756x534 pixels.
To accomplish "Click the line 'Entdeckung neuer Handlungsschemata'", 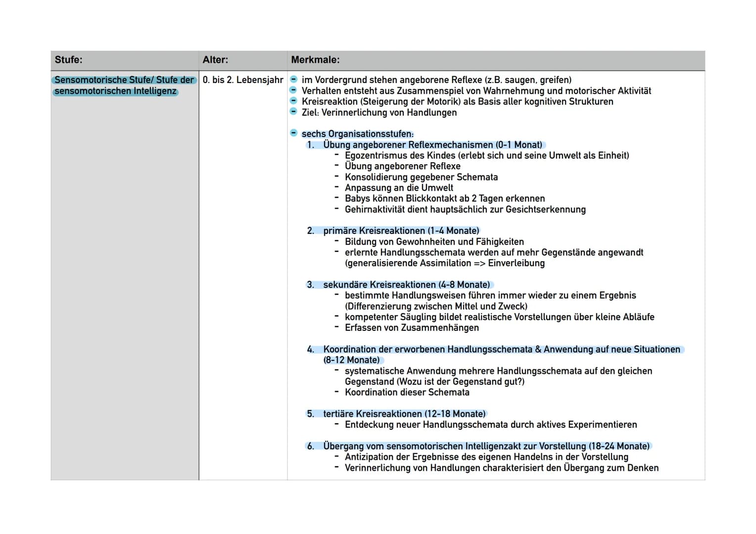I will point(491,425).
